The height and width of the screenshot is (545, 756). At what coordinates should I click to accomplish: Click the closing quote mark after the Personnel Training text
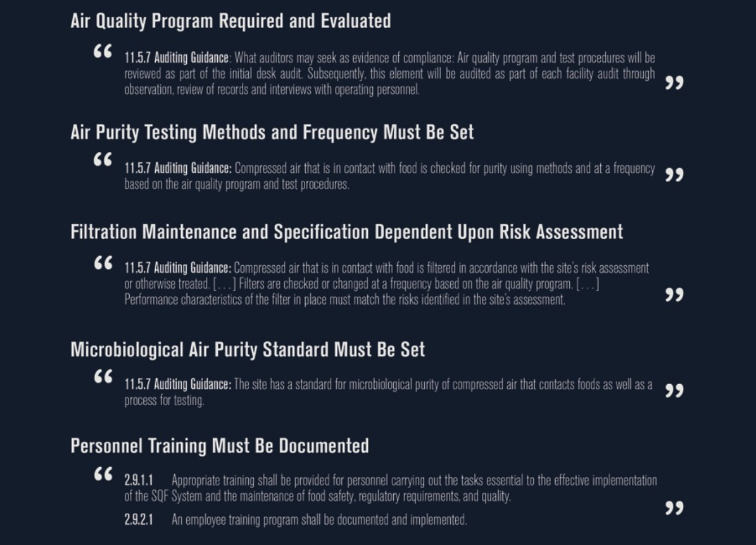[674, 508]
